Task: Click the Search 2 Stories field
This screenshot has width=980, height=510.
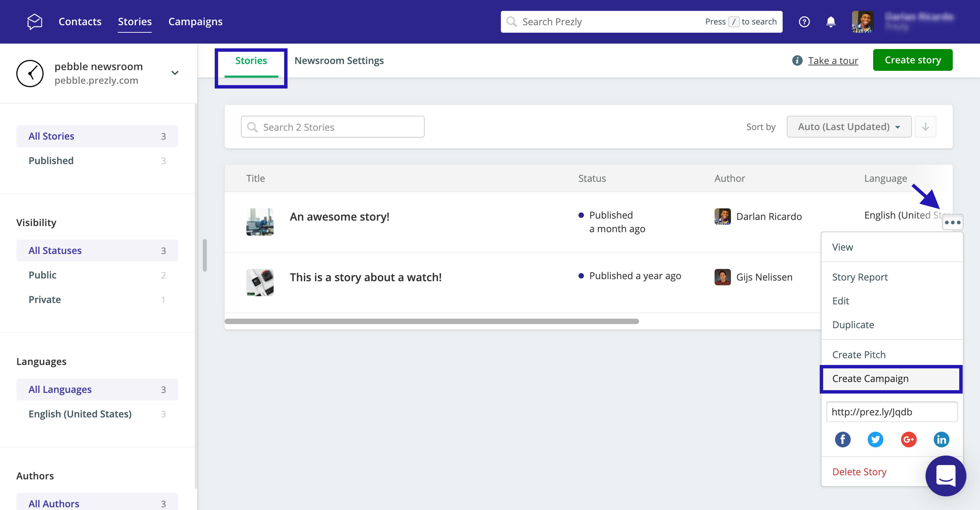Action: 332,127
